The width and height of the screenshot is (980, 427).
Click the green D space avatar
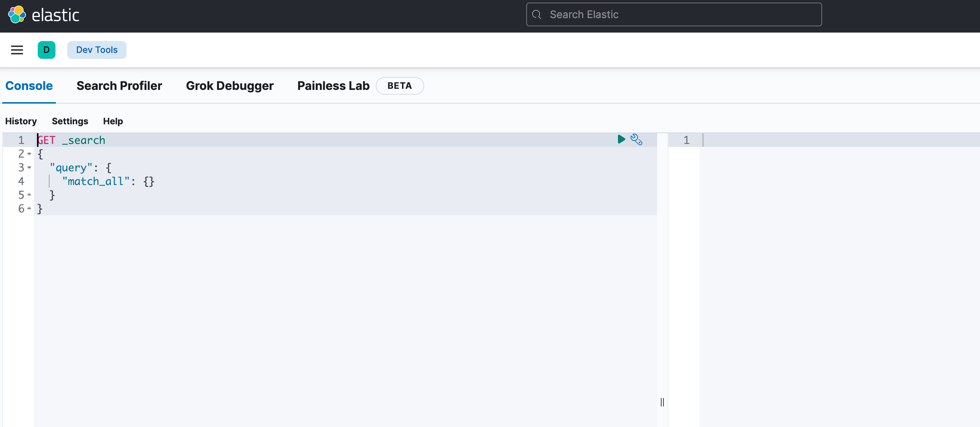[x=47, y=50]
